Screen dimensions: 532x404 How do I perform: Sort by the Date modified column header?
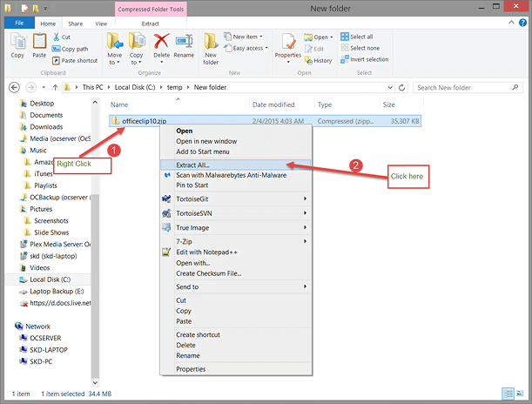coord(274,104)
